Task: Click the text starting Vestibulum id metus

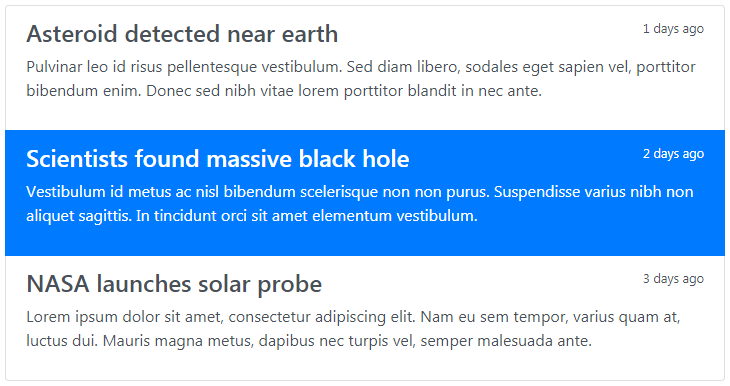Action: coord(360,204)
